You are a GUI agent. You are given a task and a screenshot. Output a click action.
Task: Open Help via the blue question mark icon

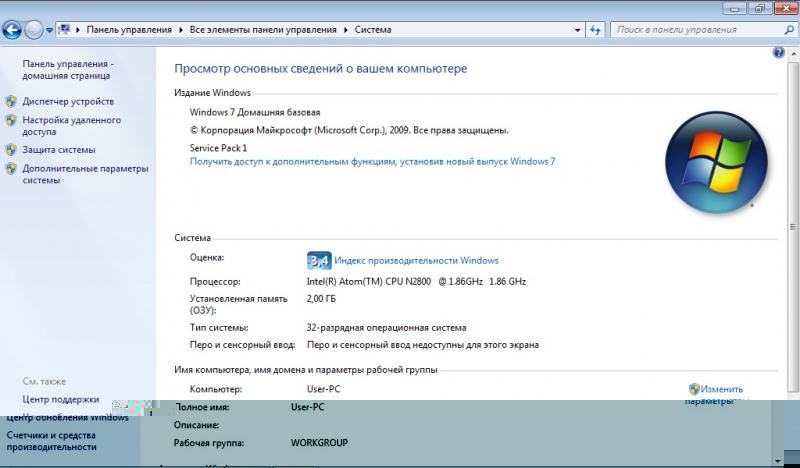coord(778,51)
